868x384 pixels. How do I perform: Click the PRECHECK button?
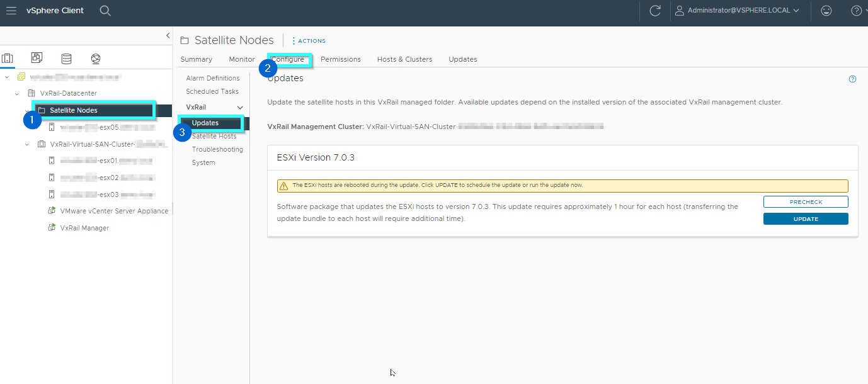[806, 202]
